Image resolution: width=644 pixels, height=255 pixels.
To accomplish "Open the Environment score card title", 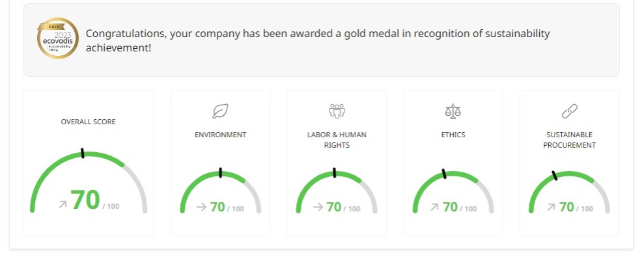I will point(221,135).
